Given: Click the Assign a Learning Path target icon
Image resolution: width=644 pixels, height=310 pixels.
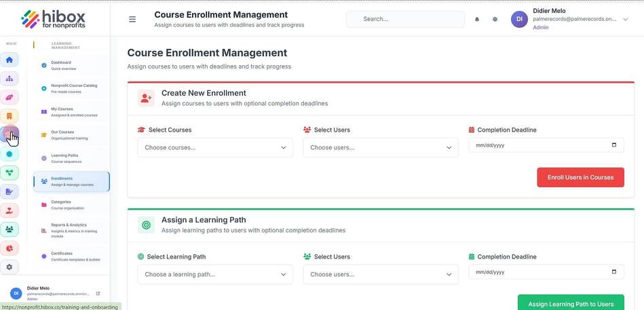Looking at the screenshot, I should 146,225.
